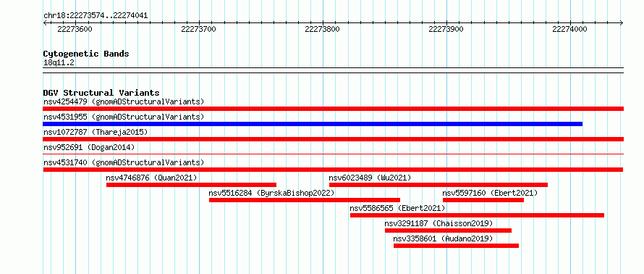Open variant label nsv4531740 (gnomADStructuralVariants)
This screenshot has height=274, width=644.
[124, 162]
